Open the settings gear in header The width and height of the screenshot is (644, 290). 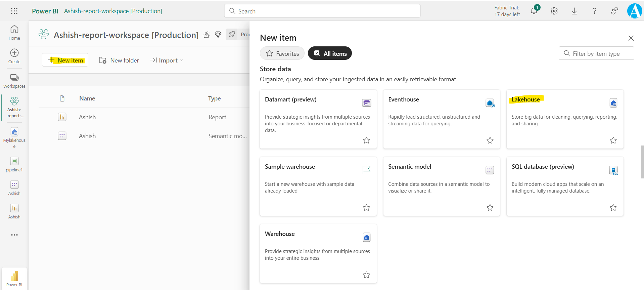click(x=554, y=11)
